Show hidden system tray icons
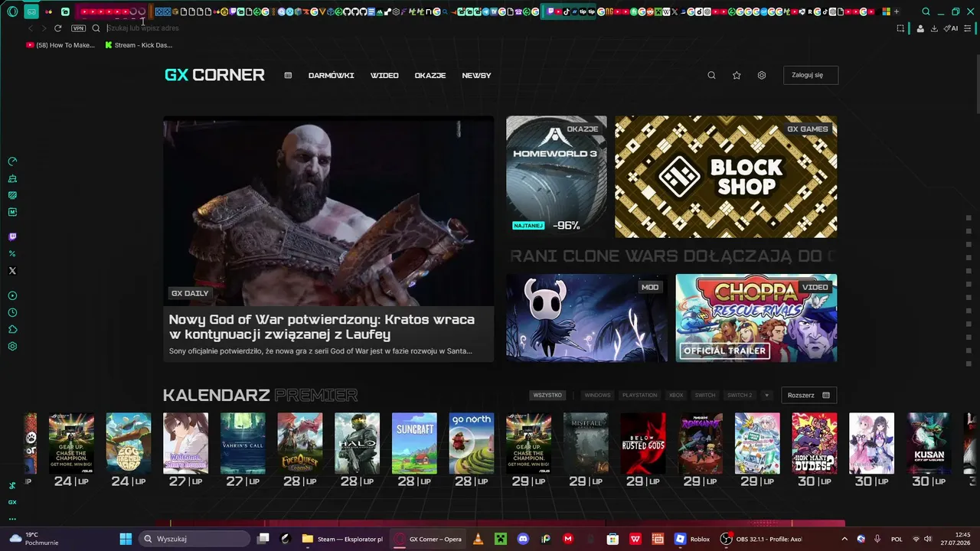 [844, 539]
